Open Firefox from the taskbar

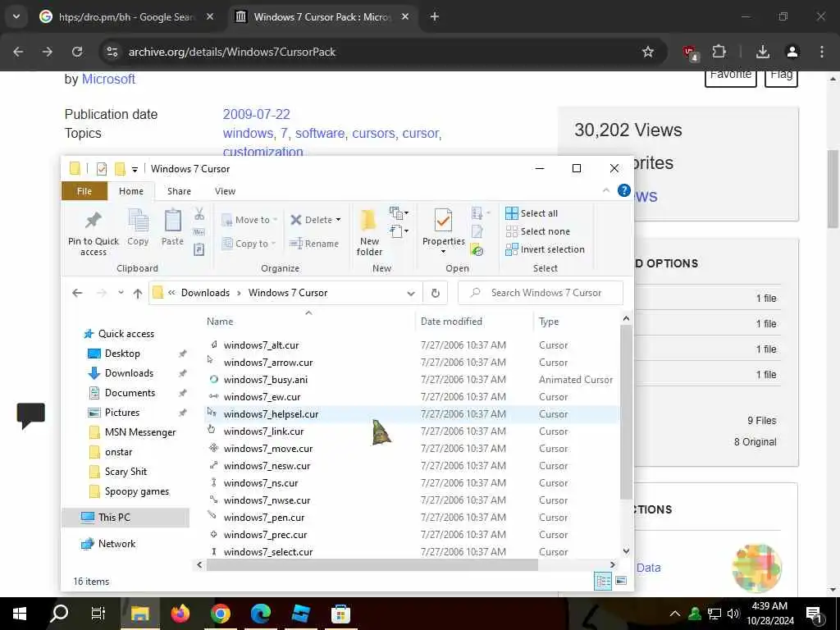coord(180,614)
